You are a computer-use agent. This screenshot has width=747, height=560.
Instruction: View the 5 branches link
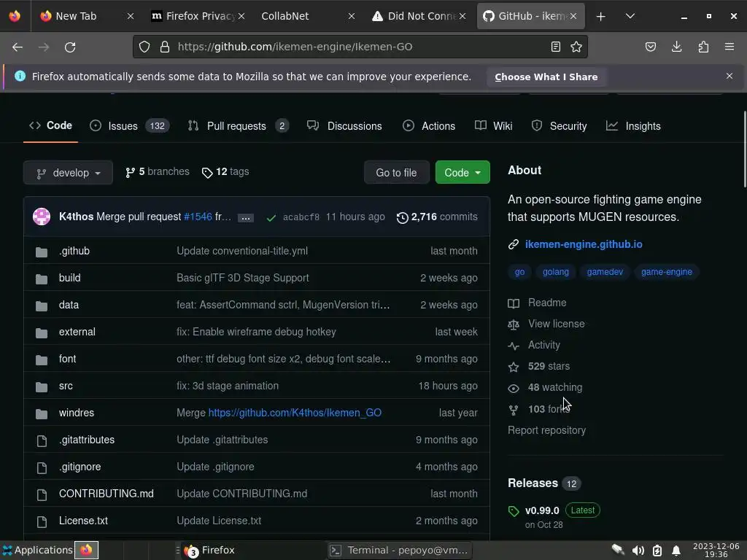point(158,172)
